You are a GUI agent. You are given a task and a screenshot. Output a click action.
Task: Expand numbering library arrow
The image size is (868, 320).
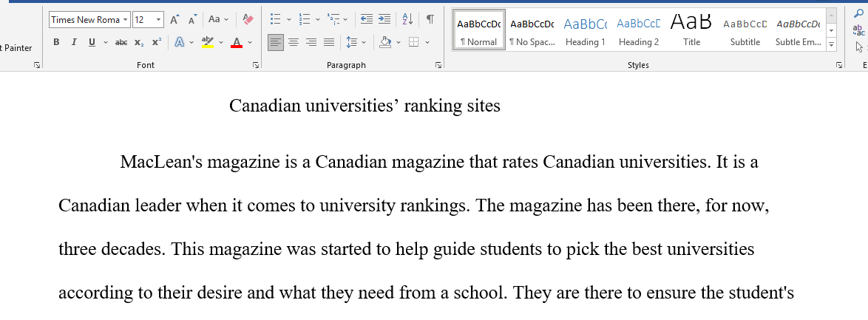click(x=318, y=19)
